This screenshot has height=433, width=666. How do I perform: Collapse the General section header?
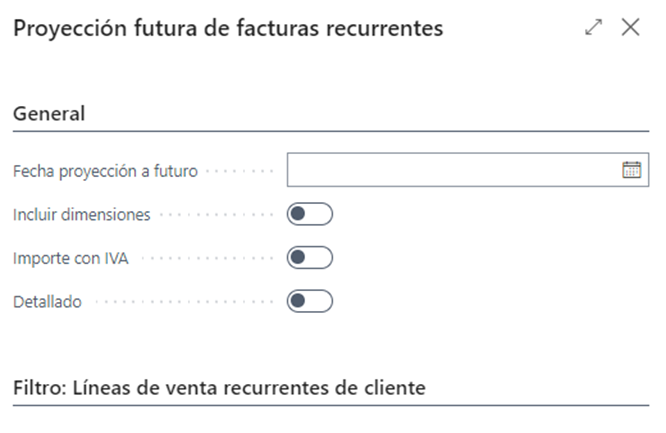point(49,113)
